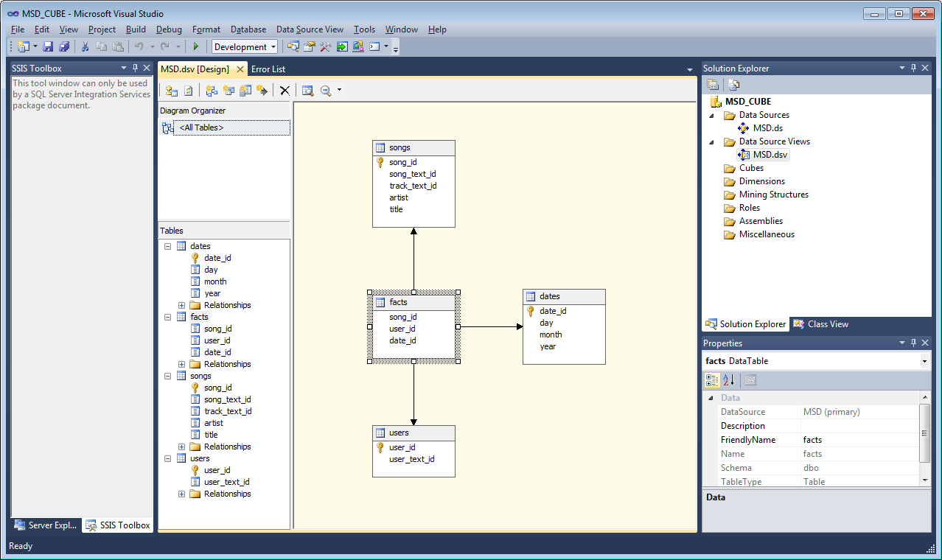
Task: Open the Data Source View menu
Action: point(310,29)
